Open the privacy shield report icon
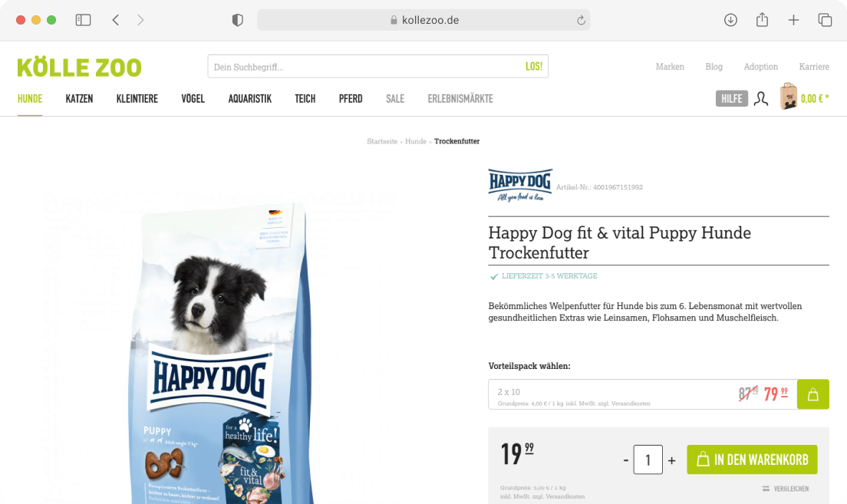The image size is (847, 504). click(238, 20)
